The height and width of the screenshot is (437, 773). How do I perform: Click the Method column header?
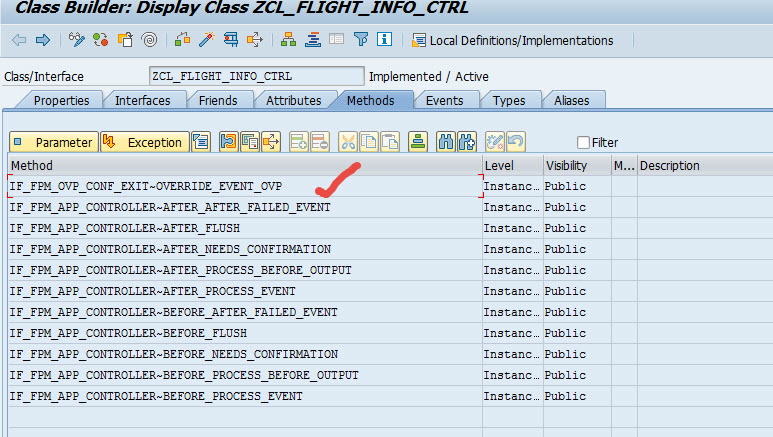click(x=245, y=166)
